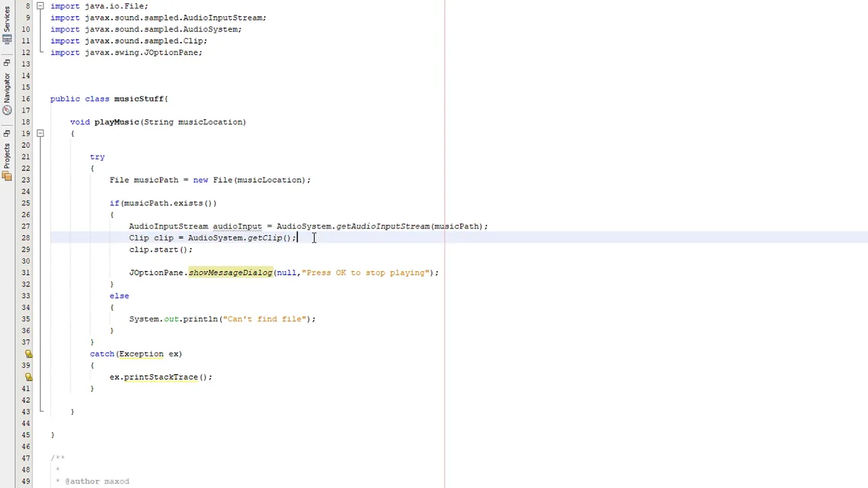Click the getAudioInputStream method call
This screenshot has width=868, height=488.
click(383, 226)
